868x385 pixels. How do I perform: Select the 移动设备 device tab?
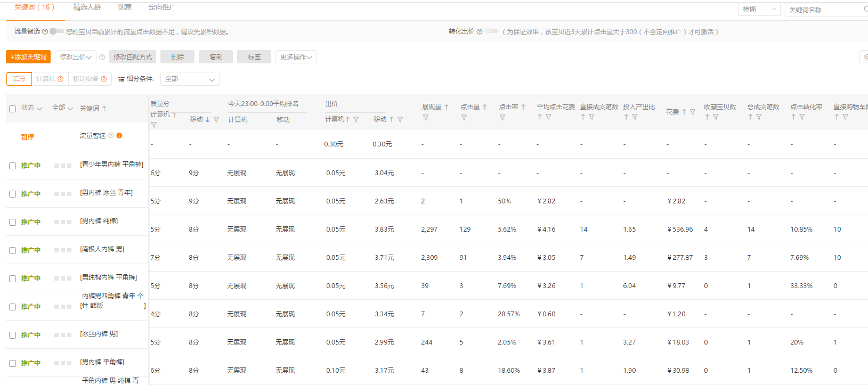click(x=90, y=79)
